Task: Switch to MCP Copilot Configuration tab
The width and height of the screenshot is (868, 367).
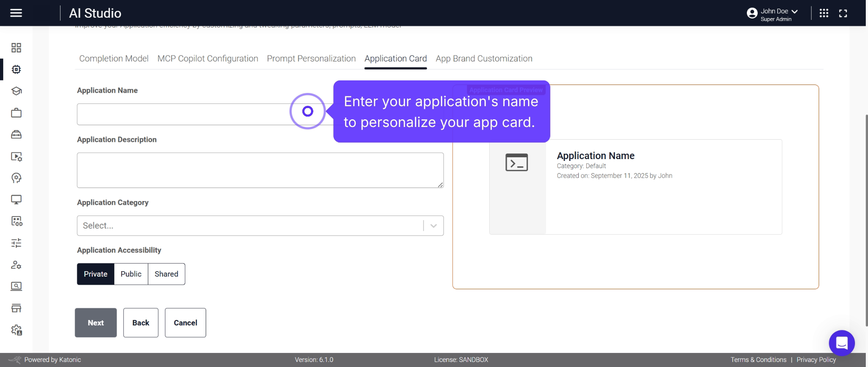Action: point(208,59)
